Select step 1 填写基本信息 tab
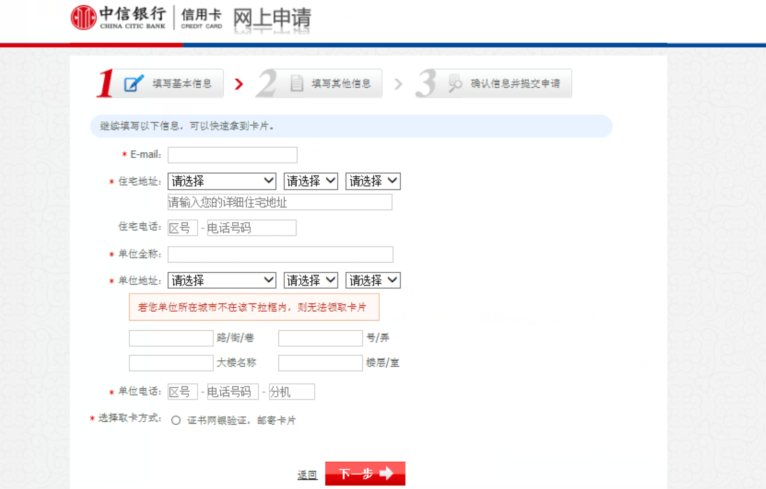766x489 pixels. point(160,84)
